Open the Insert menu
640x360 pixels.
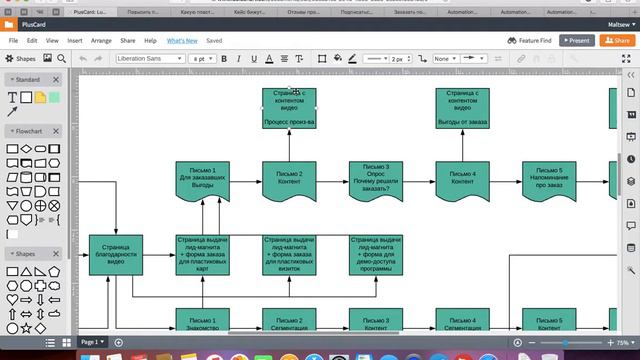point(75,40)
